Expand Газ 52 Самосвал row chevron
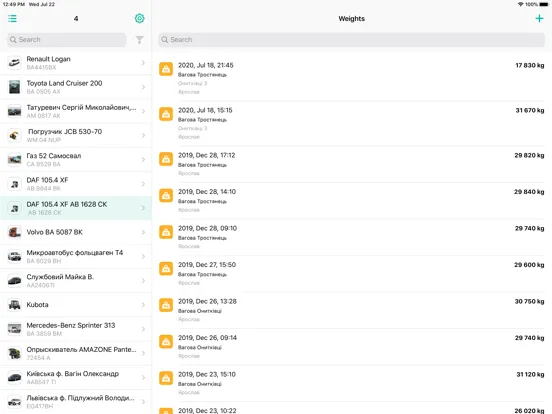 (143, 159)
